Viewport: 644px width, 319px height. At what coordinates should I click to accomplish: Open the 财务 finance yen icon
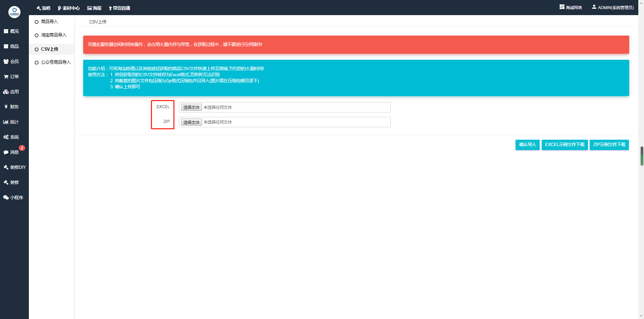click(6, 107)
